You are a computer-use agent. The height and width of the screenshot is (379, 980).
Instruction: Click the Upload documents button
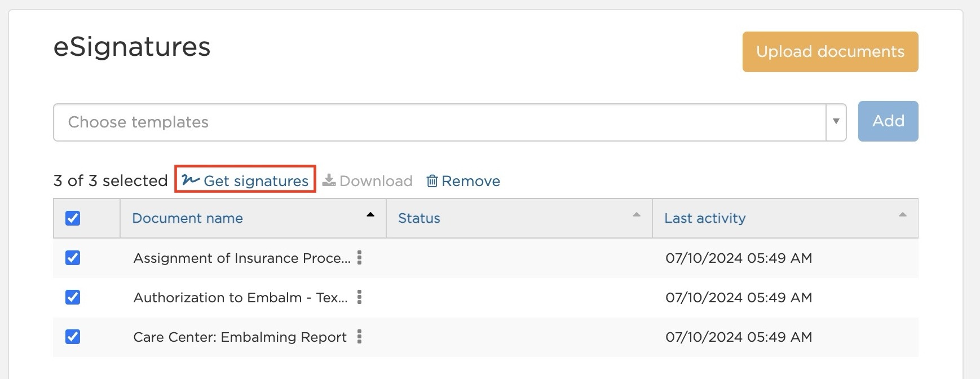830,52
